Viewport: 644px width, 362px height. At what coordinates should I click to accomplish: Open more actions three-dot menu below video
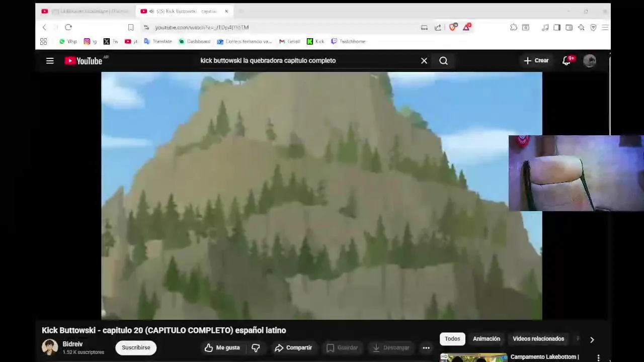pyautogui.click(x=426, y=348)
